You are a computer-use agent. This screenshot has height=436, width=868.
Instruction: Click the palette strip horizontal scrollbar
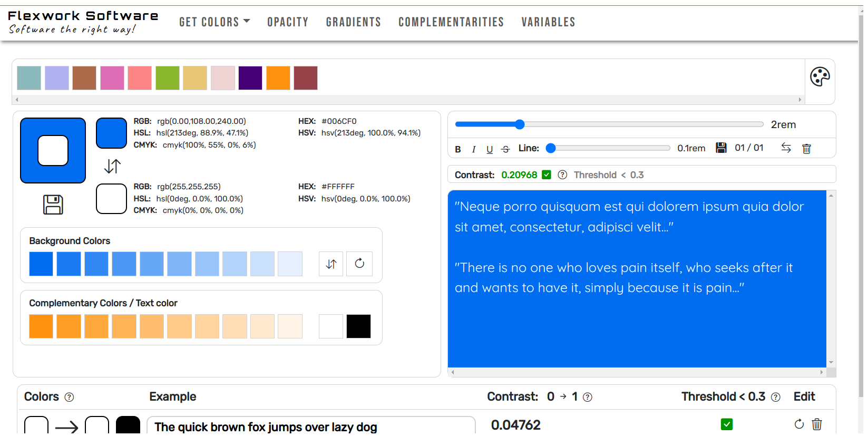tap(408, 100)
